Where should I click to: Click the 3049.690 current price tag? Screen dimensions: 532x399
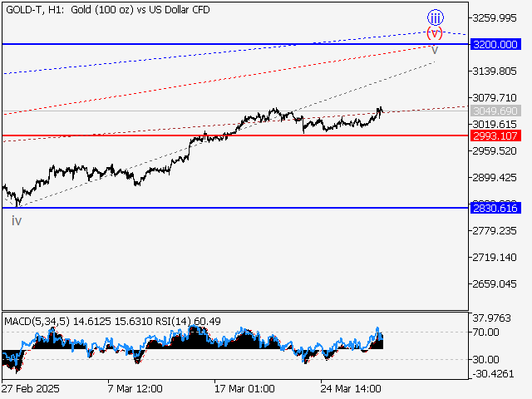[495, 111]
